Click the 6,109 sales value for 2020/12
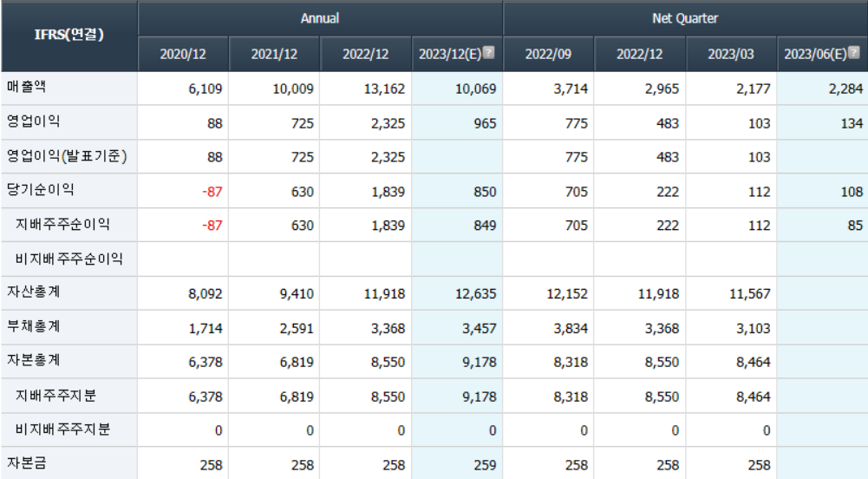Viewport: 868px width, 479px height. point(205,89)
